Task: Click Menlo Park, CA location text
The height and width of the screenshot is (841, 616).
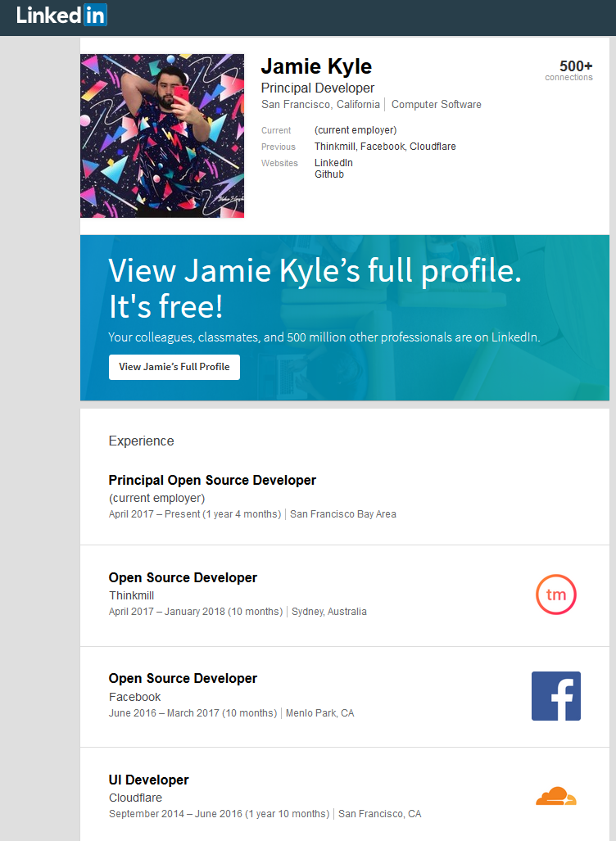Action: coord(319,712)
